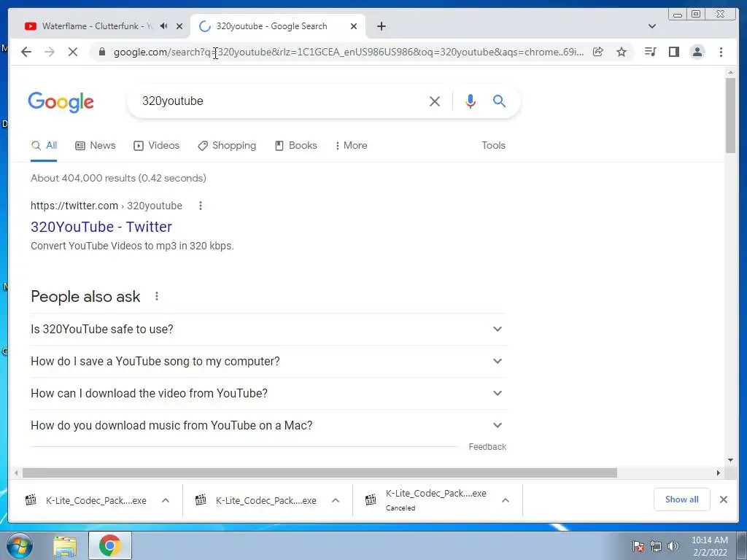
Task: Start voice search with the microphone
Action: click(x=471, y=101)
